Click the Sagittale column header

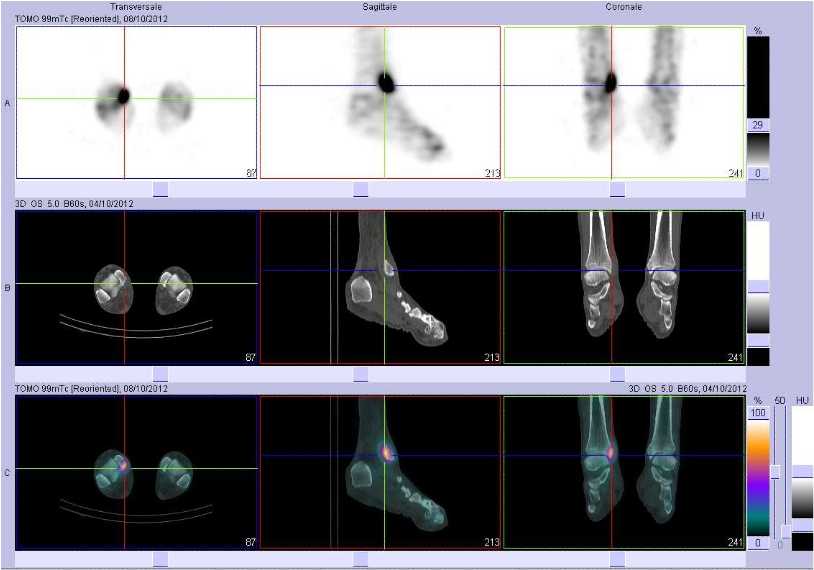(x=380, y=7)
